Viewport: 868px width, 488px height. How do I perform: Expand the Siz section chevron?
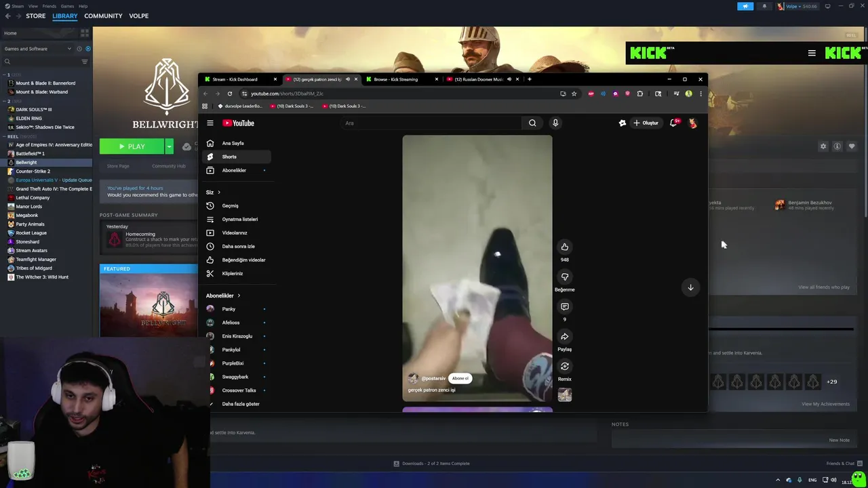click(x=218, y=192)
